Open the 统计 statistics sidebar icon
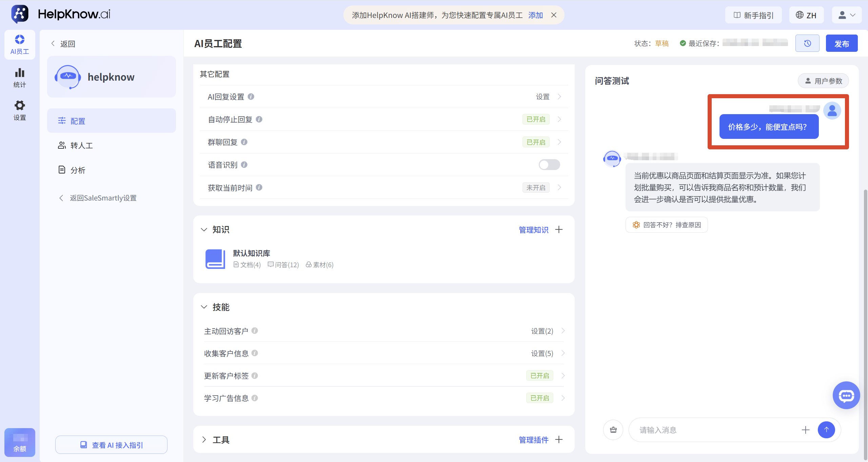868x462 pixels. pos(20,78)
